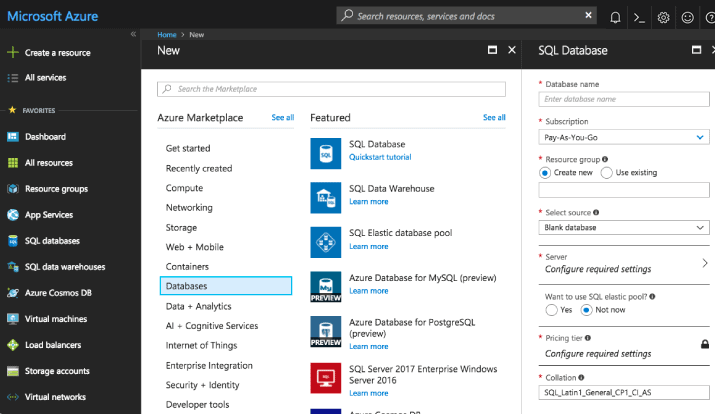Viewport: 715px width, 420px height.
Task: Select the Use existing resource group option
Action: pyautogui.click(x=606, y=173)
